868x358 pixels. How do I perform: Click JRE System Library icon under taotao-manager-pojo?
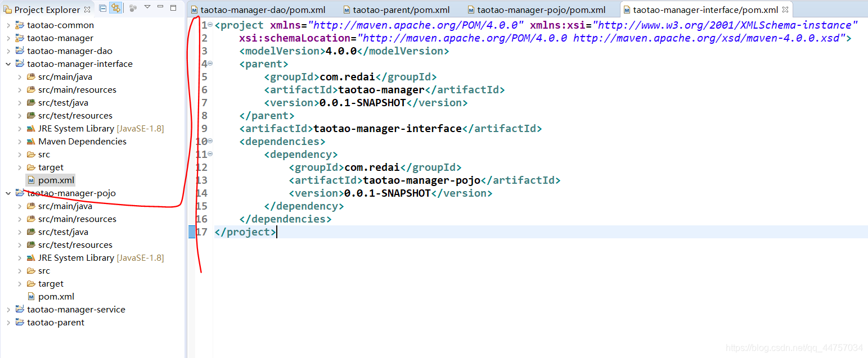[31, 258]
